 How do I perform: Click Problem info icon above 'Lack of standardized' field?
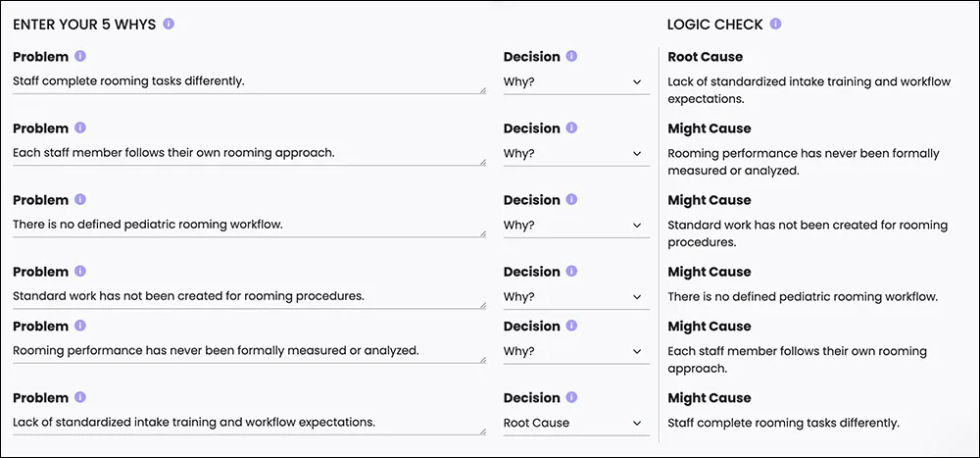point(80,397)
